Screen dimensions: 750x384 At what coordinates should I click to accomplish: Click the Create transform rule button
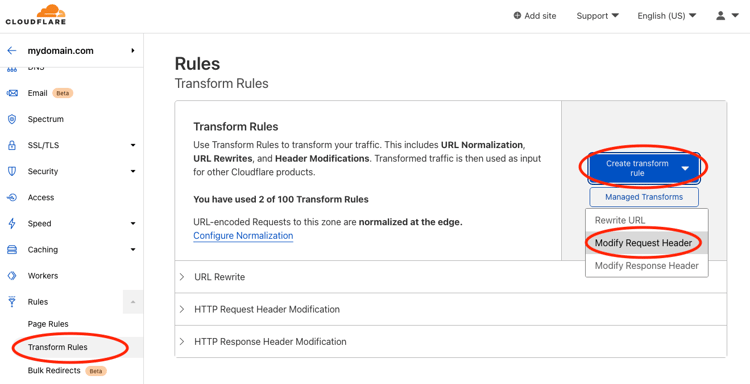click(644, 168)
